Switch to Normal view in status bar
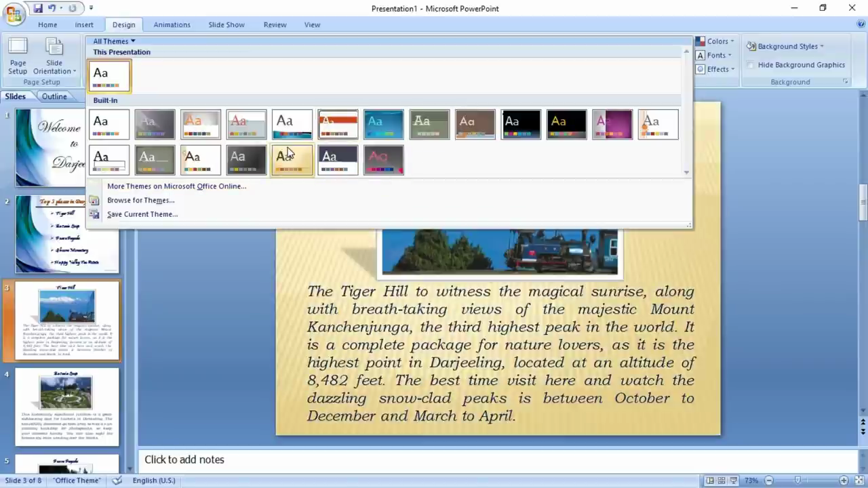Image resolution: width=868 pixels, height=488 pixels. coord(710,481)
